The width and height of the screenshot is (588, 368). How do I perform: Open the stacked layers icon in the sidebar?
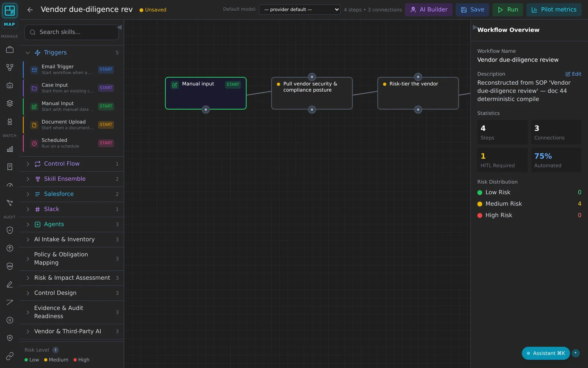[10, 103]
